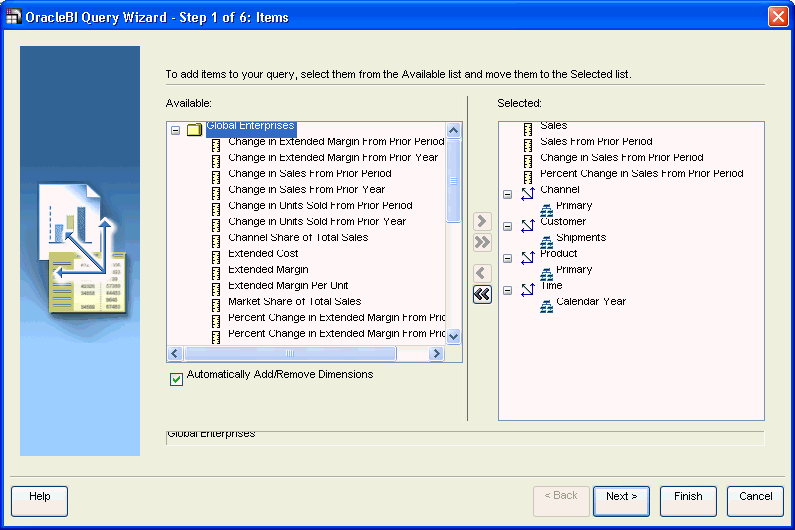The image size is (795, 530).
Task: Select Change in Units Sold From Prior Period text
Action: click(320, 205)
